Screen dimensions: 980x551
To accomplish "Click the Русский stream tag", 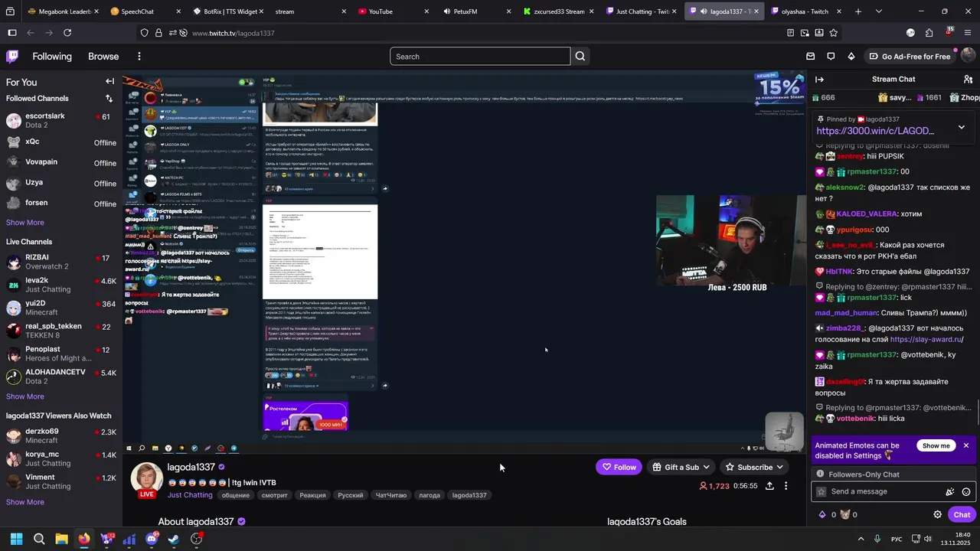I will click(x=351, y=495).
